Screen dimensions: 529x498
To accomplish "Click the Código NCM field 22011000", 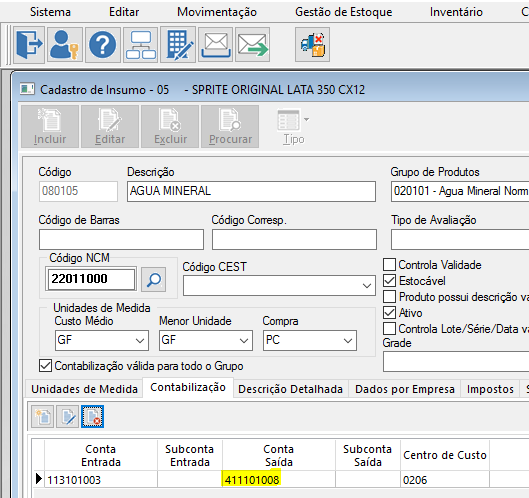I will click(x=91, y=279).
